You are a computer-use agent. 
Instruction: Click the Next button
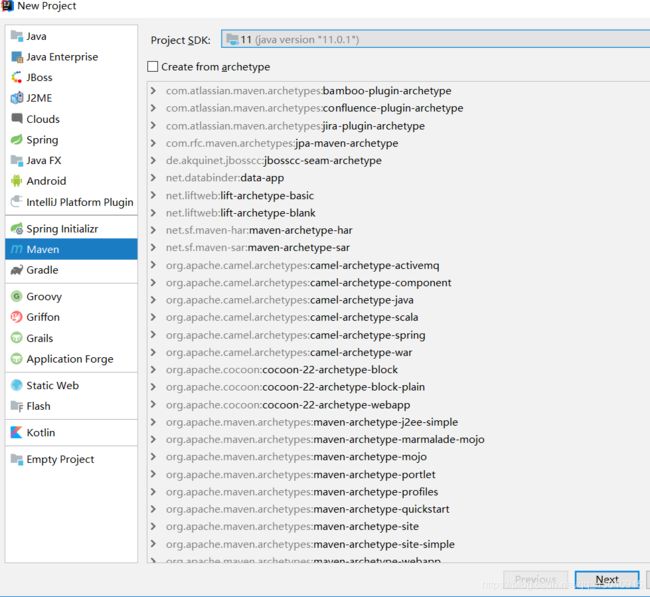[x=607, y=579]
